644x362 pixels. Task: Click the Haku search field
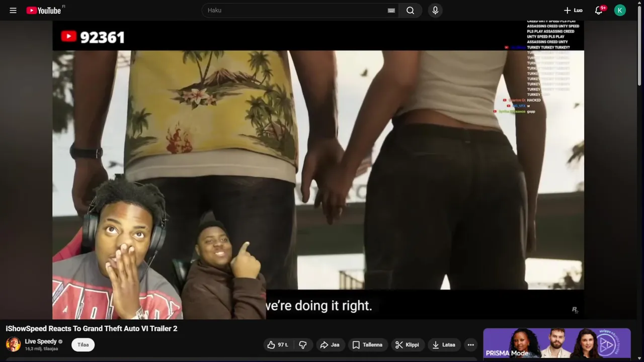[x=300, y=10]
